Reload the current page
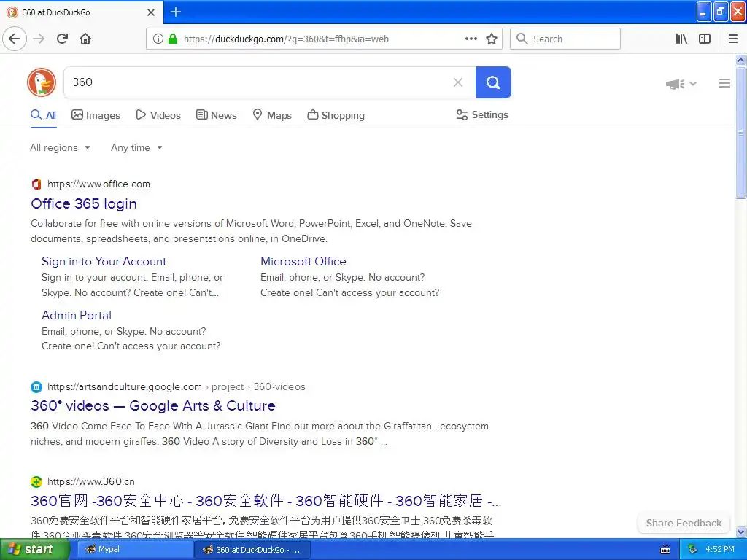Viewport: 747px width, 560px height. (62, 39)
